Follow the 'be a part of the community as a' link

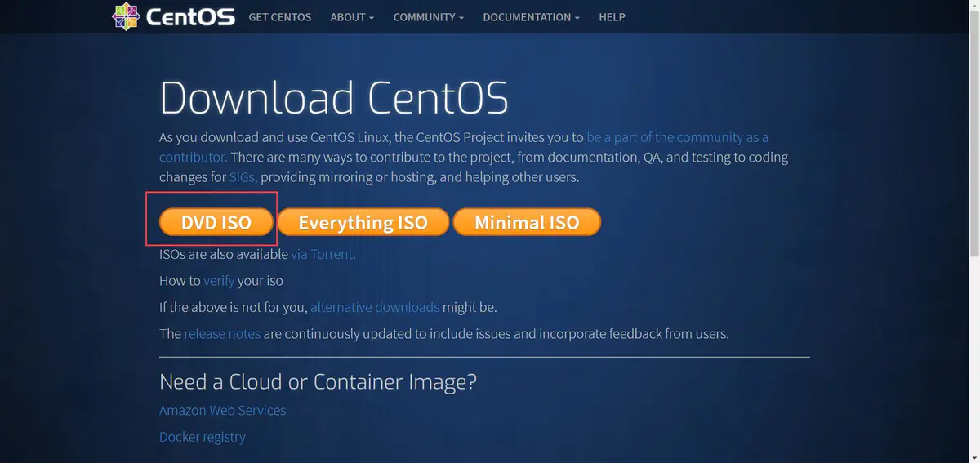677,137
